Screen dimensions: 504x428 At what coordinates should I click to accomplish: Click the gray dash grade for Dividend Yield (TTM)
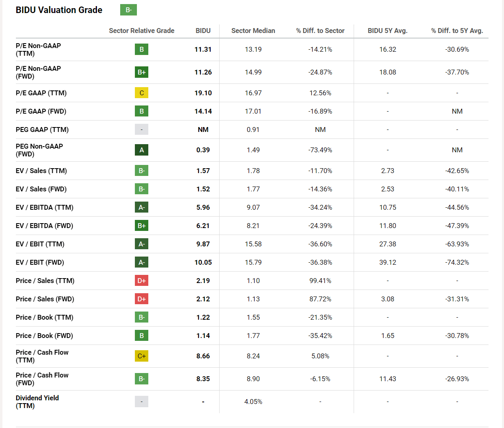[x=141, y=402]
